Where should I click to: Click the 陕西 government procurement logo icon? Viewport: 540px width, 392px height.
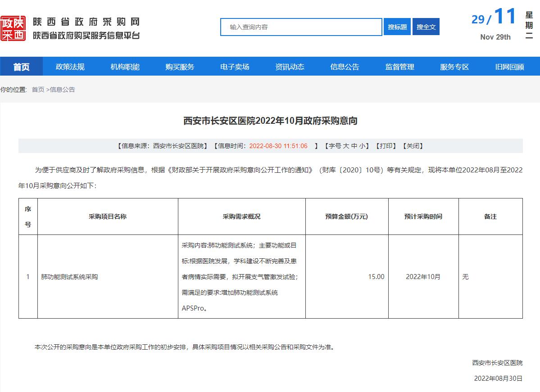(13, 28)
